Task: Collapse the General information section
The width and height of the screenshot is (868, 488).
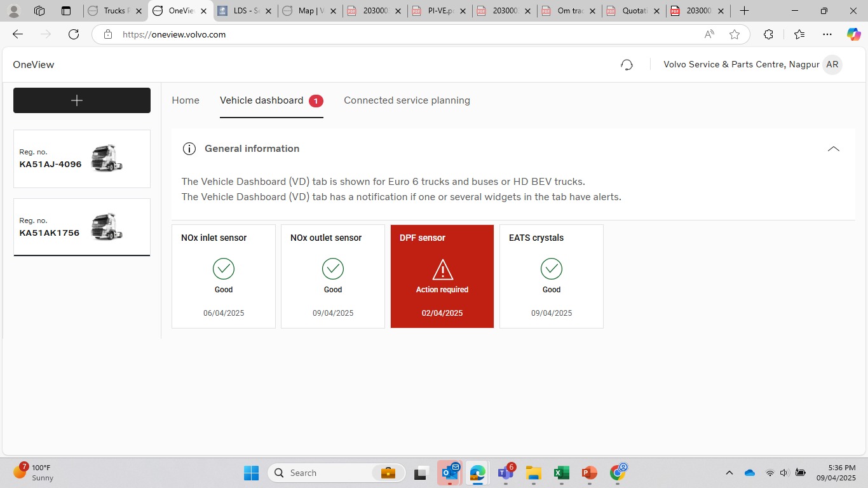Action: coord(834,149)
